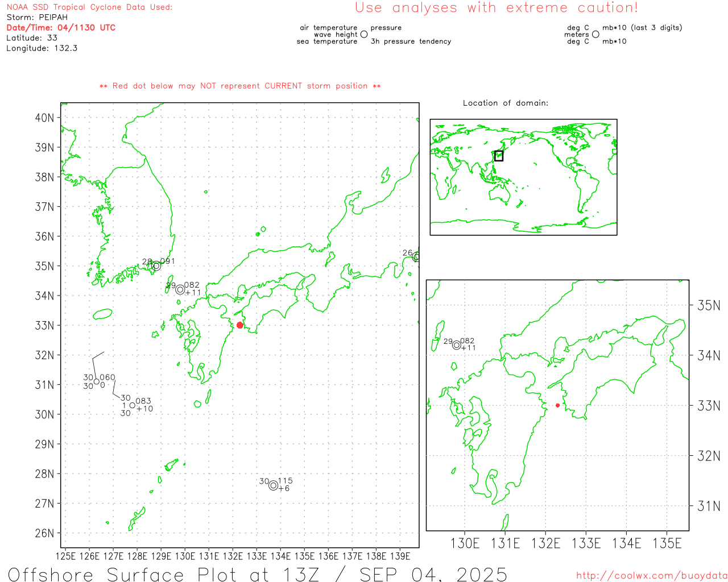
Task: Click '125E' longitude label on main map
Action: point(66,556)
